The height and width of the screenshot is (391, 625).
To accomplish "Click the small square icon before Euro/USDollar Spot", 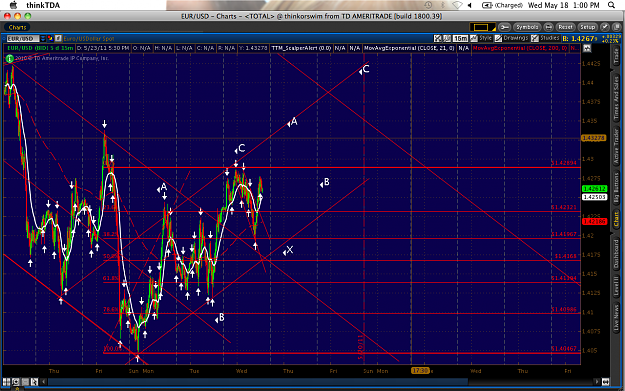I will pos(58,39).
